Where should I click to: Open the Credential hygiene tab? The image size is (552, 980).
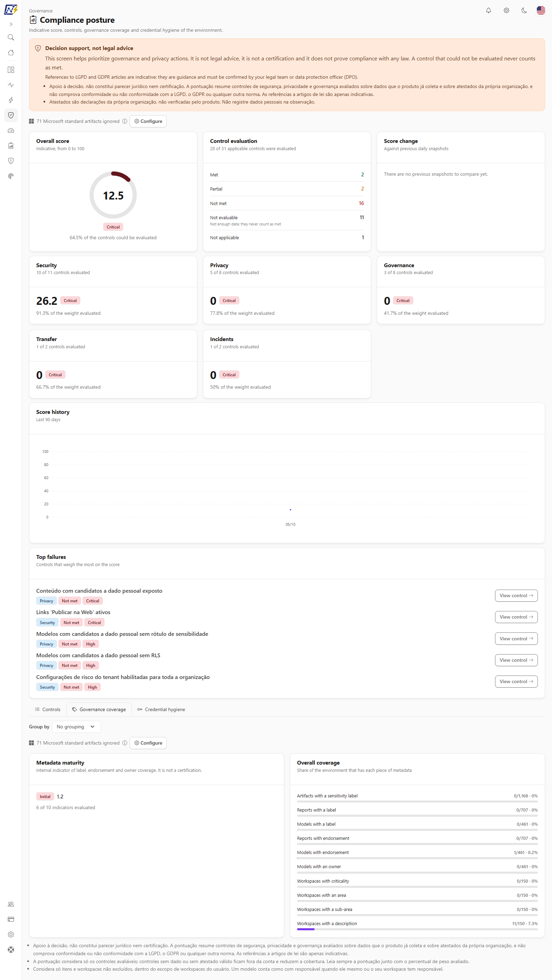[x=161, y=709]
